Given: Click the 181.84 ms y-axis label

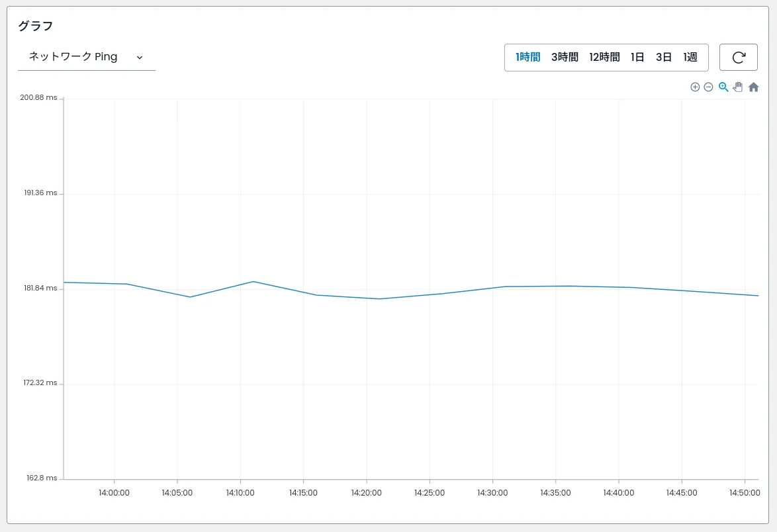Looking at the screenshot, I should tap(40, 288).
